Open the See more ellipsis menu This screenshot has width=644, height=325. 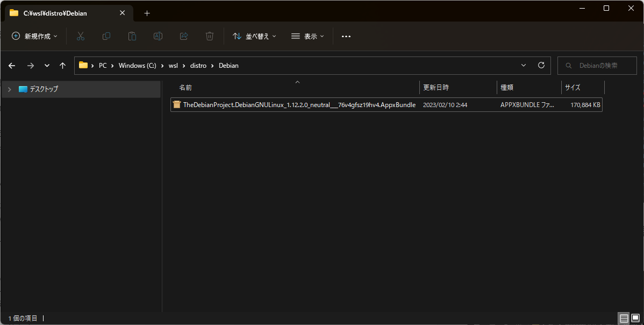[x=346, y=36]
